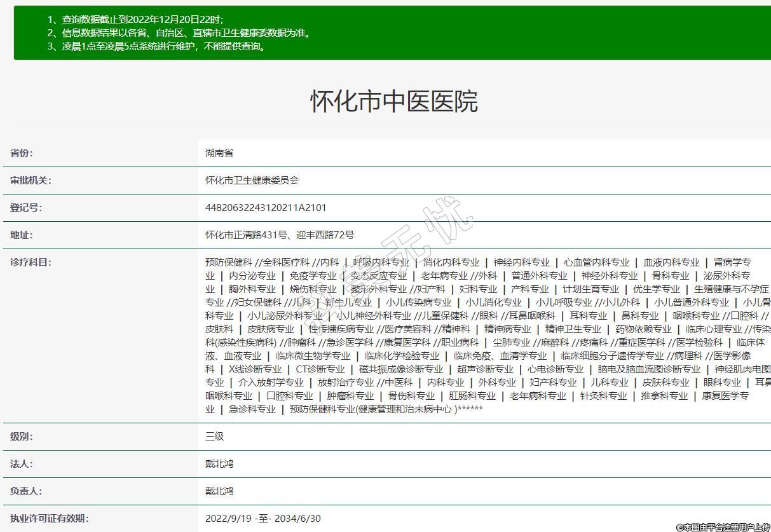Select the 磁共振成像诊断专业 entry
Screen dimensions: 771x532
click(x=401, y=369)
